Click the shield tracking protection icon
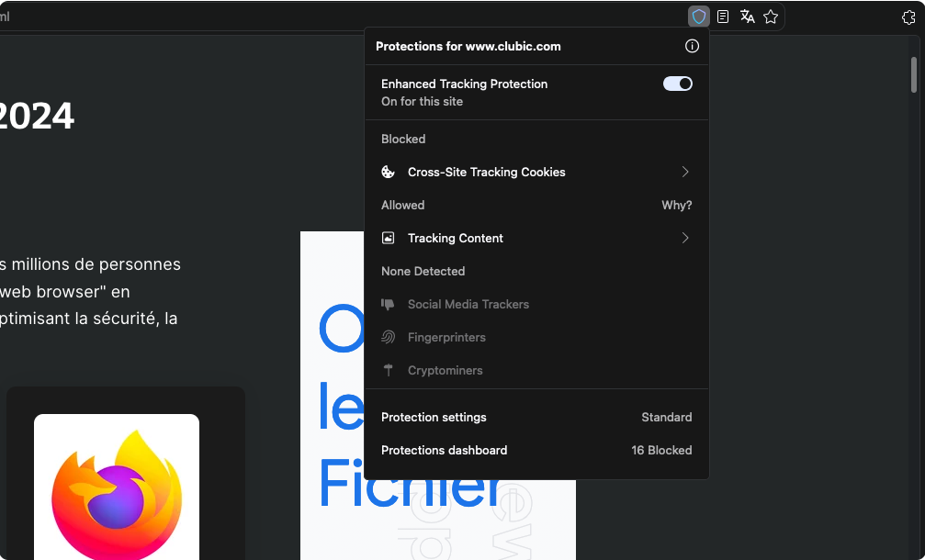 [x=699, y=17]
